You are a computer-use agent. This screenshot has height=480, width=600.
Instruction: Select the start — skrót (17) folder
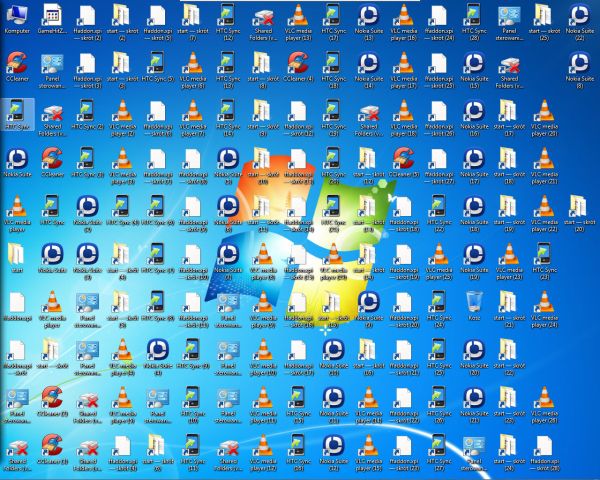click(x=509, y=119)
